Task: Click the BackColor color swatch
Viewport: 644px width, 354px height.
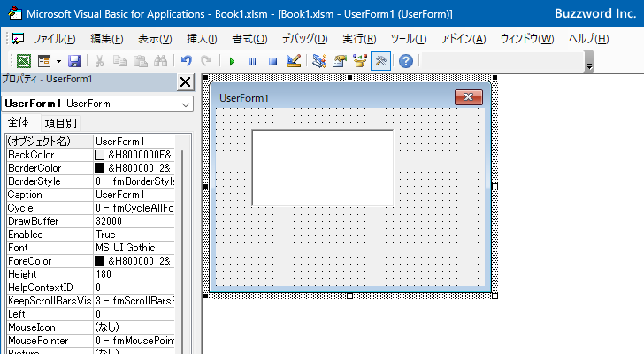Action: pos(100,155)
